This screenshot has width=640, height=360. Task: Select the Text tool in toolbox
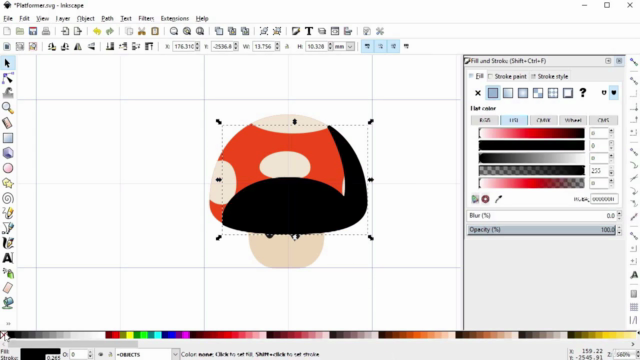click(x=7, y=258)
